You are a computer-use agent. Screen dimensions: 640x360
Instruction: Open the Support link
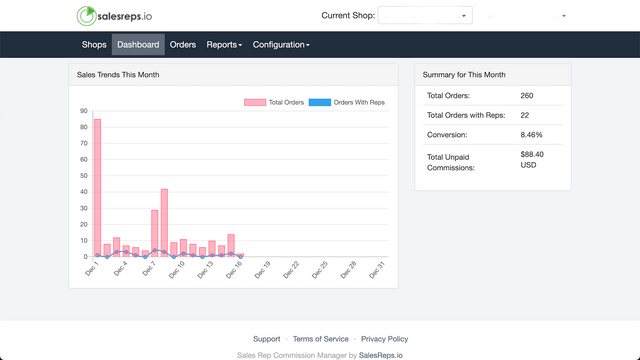(x=267, y=339)
